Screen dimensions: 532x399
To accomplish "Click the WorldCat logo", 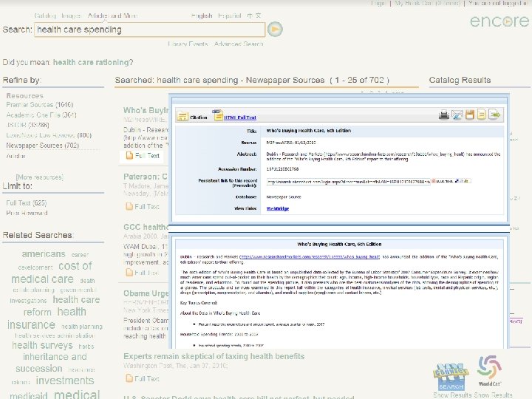I will click(489, 370).
